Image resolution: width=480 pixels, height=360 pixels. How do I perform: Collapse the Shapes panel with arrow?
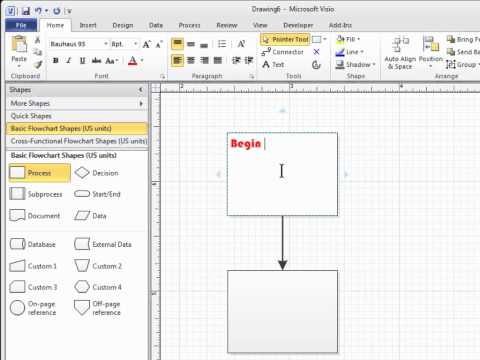(140, 90)
